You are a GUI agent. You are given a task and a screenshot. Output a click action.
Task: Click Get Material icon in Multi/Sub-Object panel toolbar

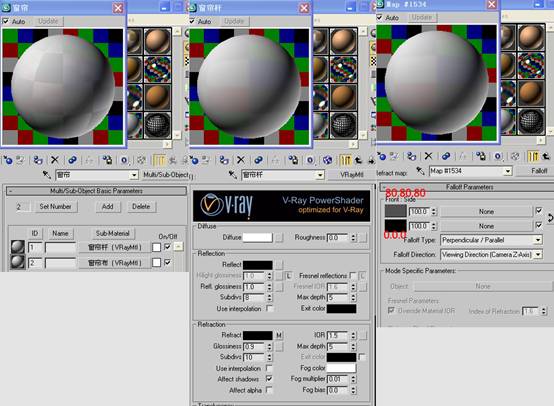[7, 160]
